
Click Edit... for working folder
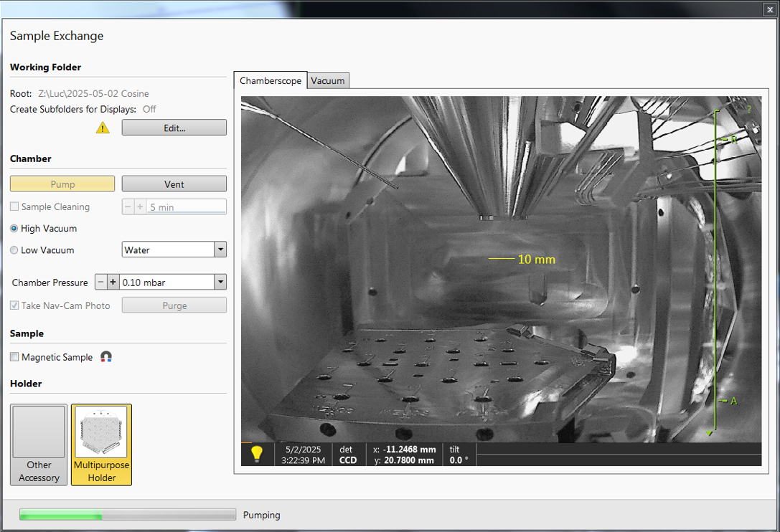174,128
